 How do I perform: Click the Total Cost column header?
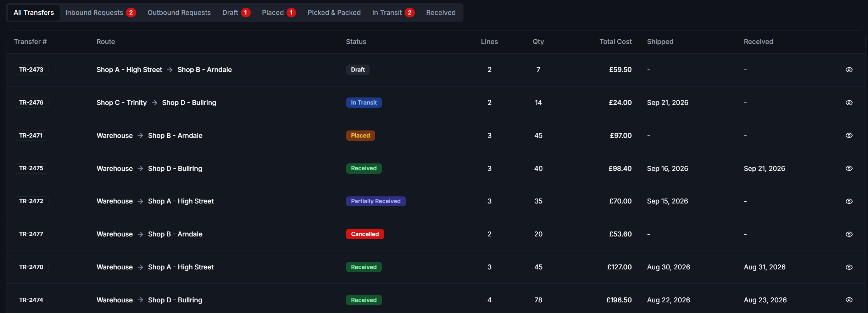[x=616, y=42]
